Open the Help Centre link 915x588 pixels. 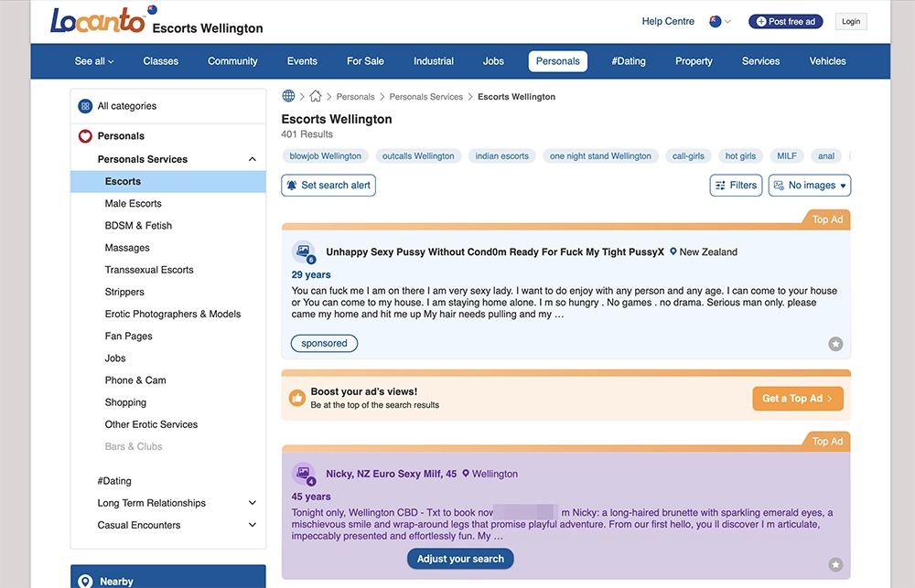[668, 21]
